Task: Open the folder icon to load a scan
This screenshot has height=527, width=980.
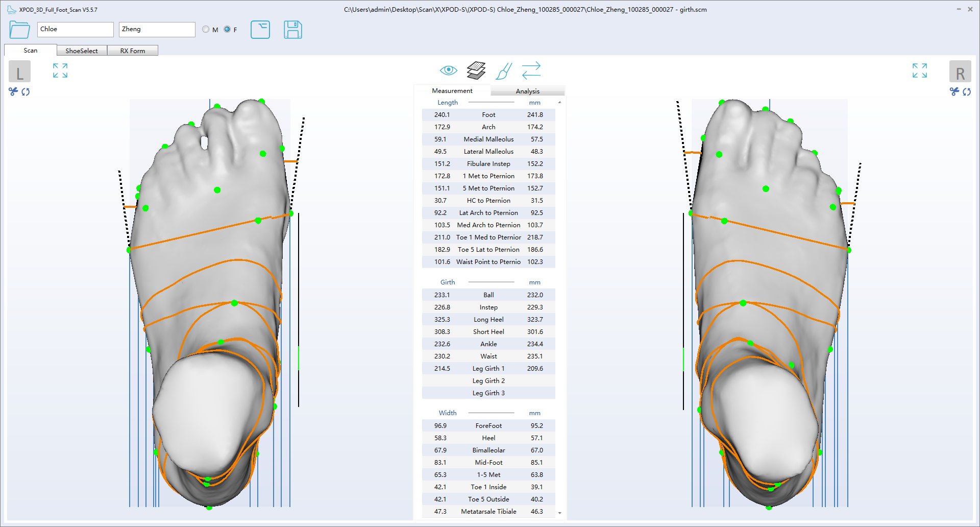Action: pyautogui.click(x=19, y=30)
